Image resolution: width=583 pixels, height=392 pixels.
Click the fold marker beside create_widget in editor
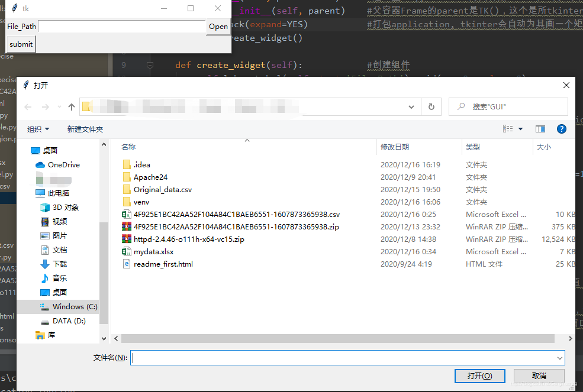pos(150,65)
